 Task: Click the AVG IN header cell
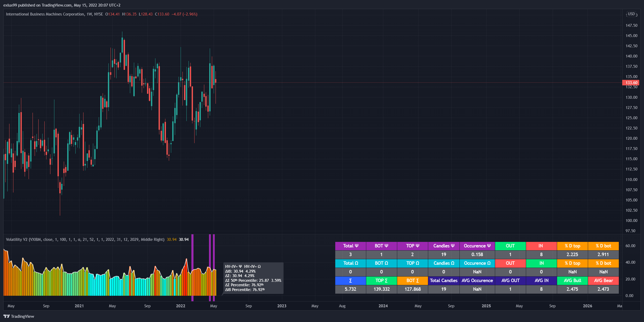541,281
